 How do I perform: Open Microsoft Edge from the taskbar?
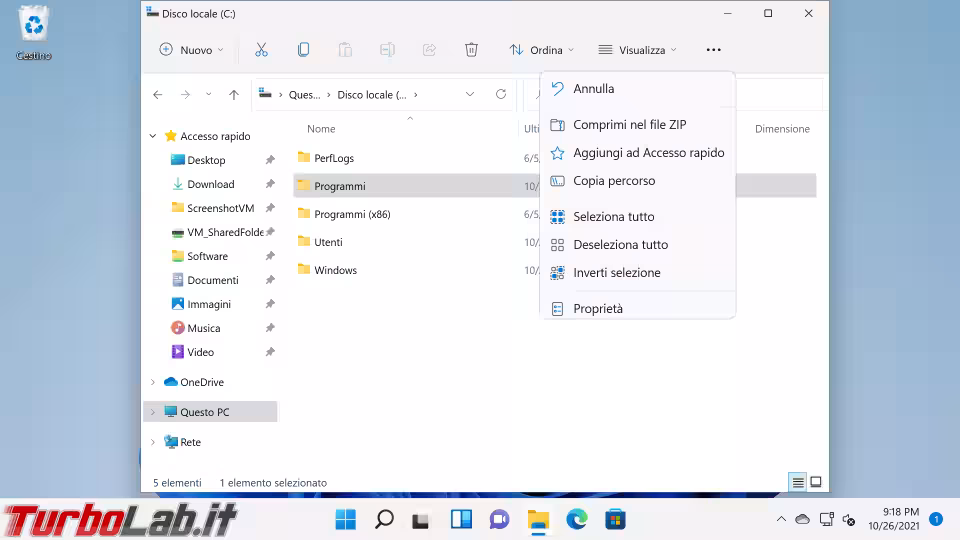(577, 519)
